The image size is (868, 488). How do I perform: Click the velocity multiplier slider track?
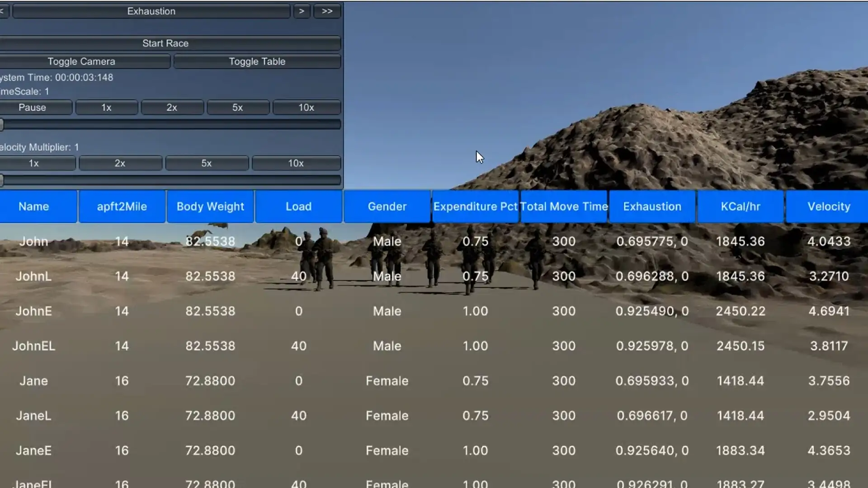click(172, 180)
